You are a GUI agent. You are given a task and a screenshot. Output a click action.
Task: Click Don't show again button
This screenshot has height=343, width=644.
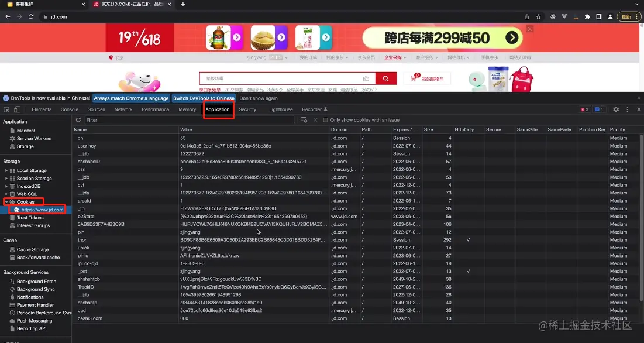click(x=259, y=98)
